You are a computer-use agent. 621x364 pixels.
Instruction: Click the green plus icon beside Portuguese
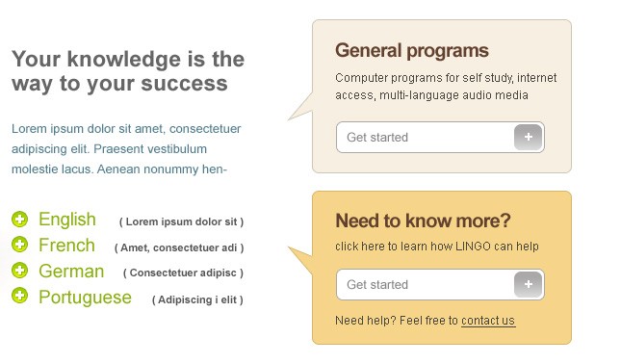point(20,296)
